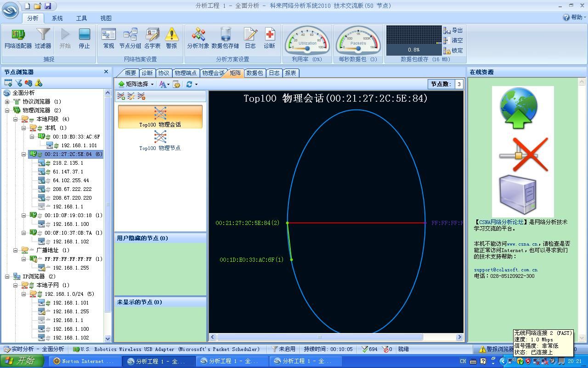Stop capture with the 停止 button
588x368 pixels.
click(84, 38)
